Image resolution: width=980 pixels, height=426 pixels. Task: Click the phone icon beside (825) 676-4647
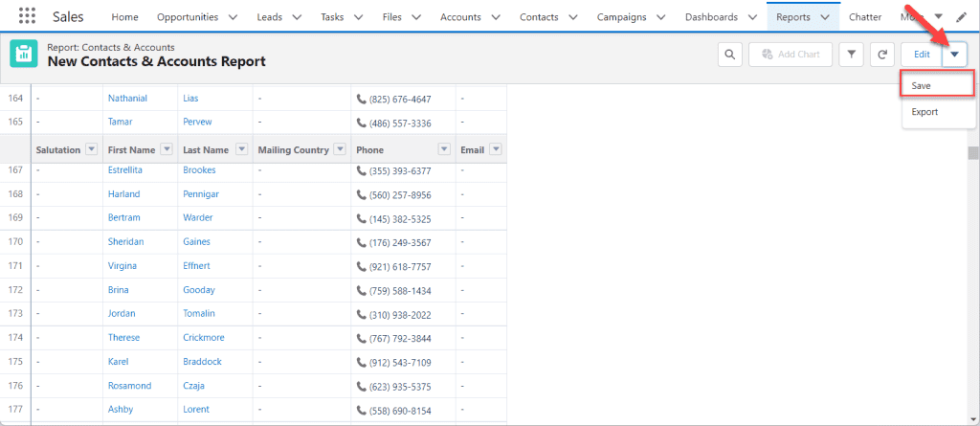click(x=361, y=99)
